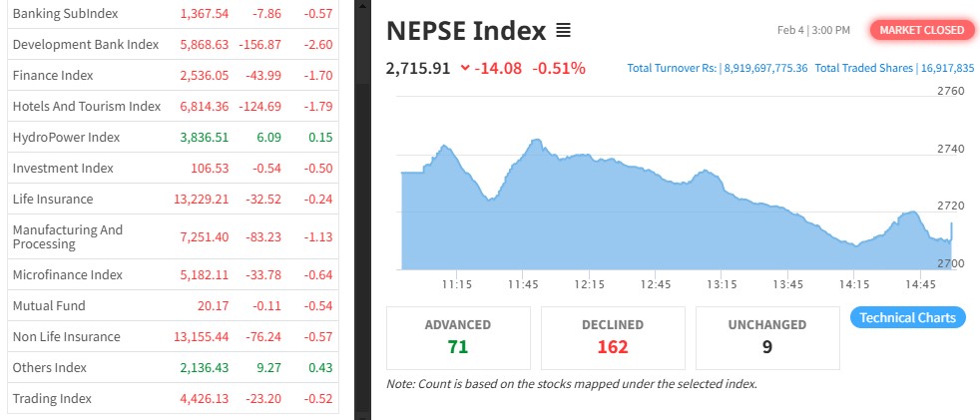Open the Total Traded Shares link
980x420 pixels.
click(x=892, y=68)
